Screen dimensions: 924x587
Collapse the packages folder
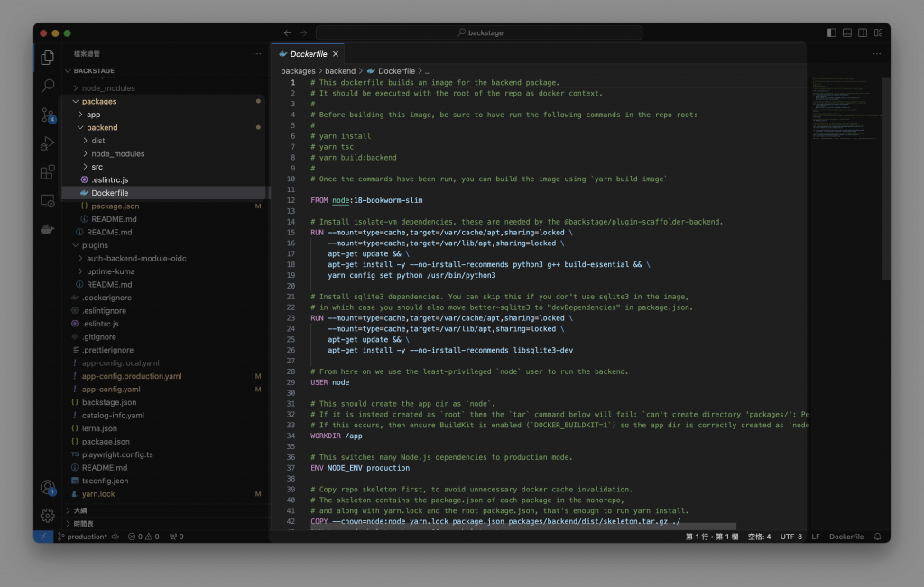click(99, 101)
